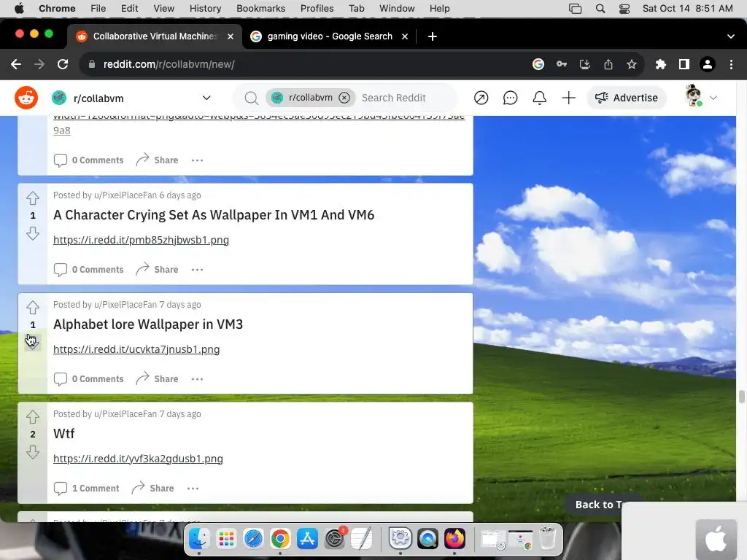Upvote the Alphabet lore Wallpaper post
Viewport: 747px width, 560px height.
coord(32,307)
